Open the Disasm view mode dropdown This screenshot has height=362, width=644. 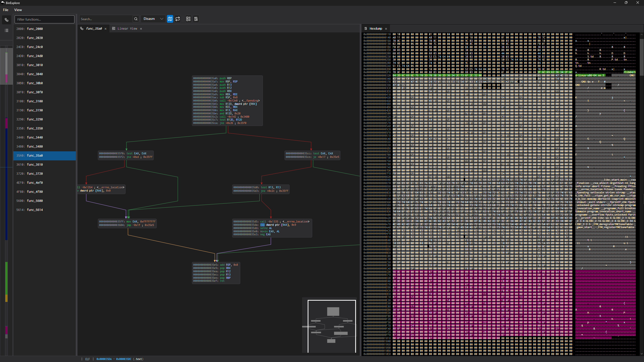pos(153,19)
